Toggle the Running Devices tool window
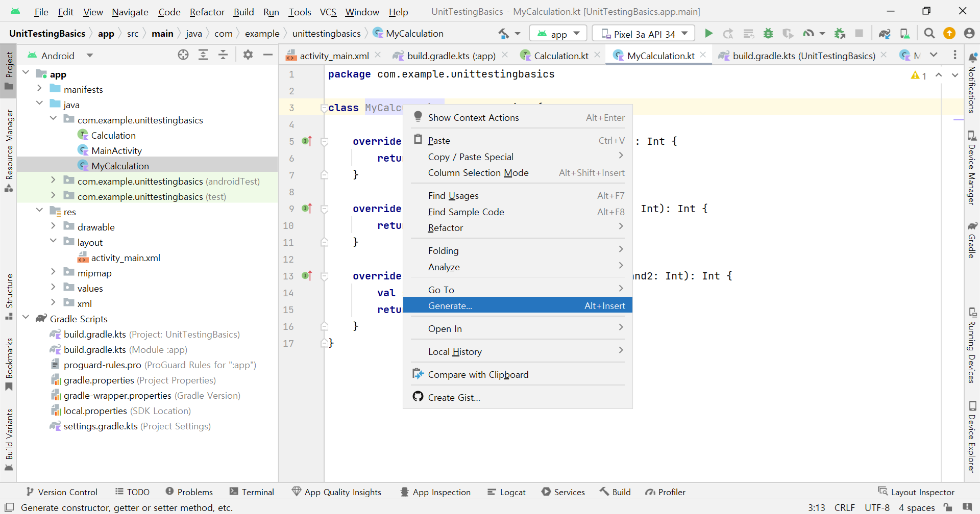The image size is (980, 514). (972, 345)
